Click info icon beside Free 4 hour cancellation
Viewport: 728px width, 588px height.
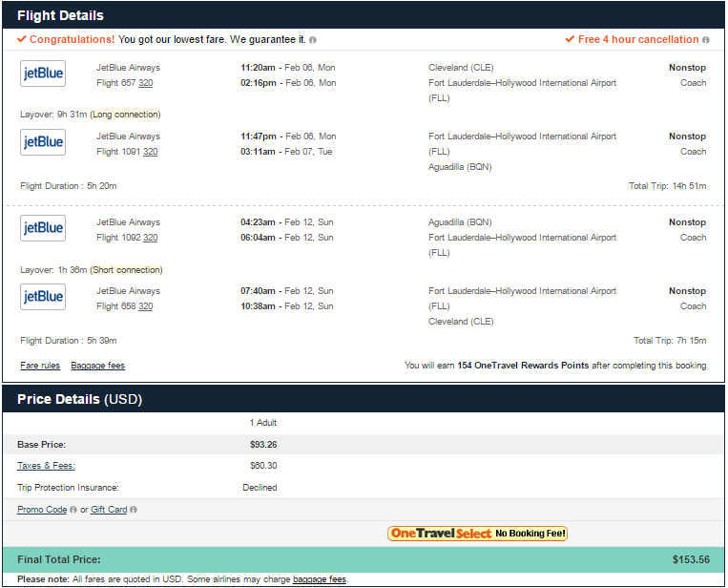click(x=706, y=40)
